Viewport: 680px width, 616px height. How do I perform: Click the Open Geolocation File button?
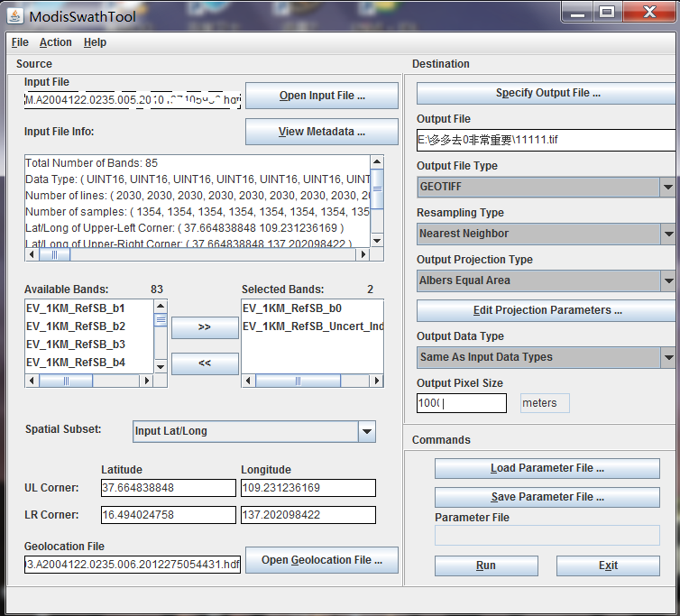321,560
